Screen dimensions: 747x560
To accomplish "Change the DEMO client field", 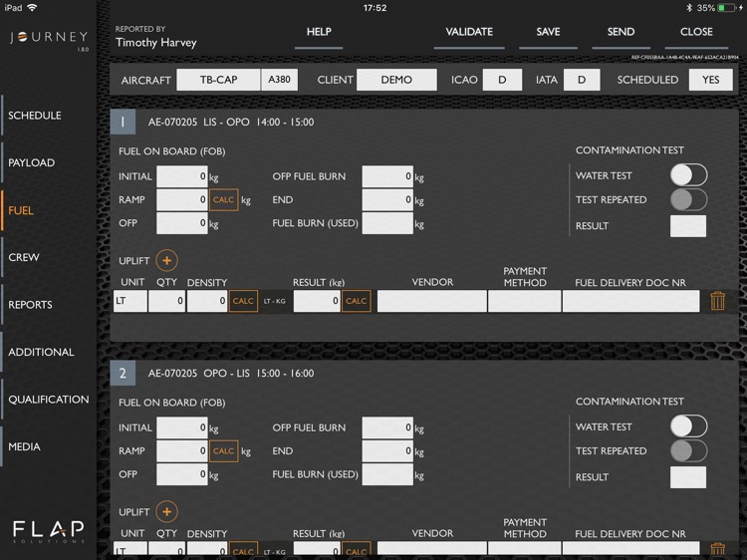I will click(x=396, y=80).
